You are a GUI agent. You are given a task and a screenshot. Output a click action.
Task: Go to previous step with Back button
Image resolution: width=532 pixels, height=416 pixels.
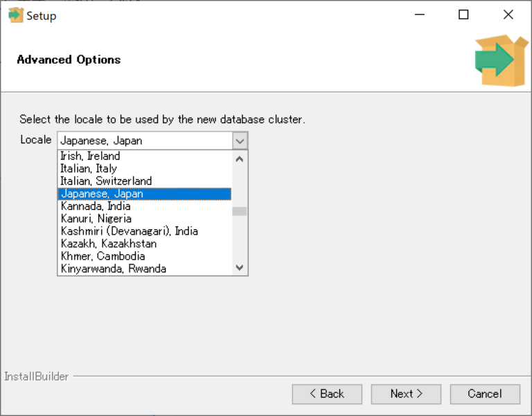click(327, 394)
